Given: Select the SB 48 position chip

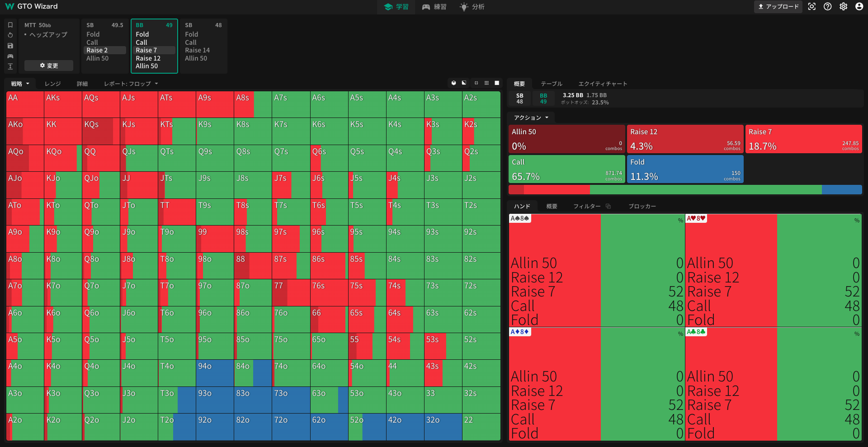Looking at the screenshot, I should coord(520,98).
